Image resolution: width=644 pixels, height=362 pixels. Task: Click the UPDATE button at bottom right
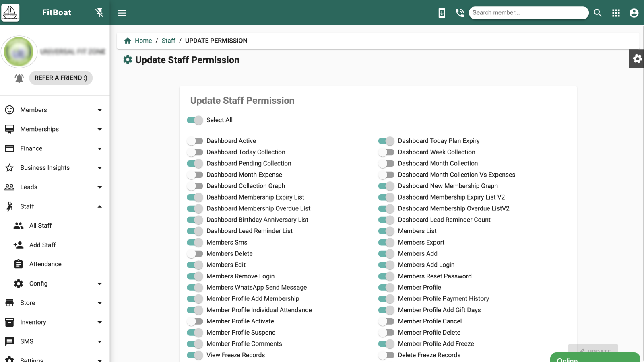(x=594, y=350)
